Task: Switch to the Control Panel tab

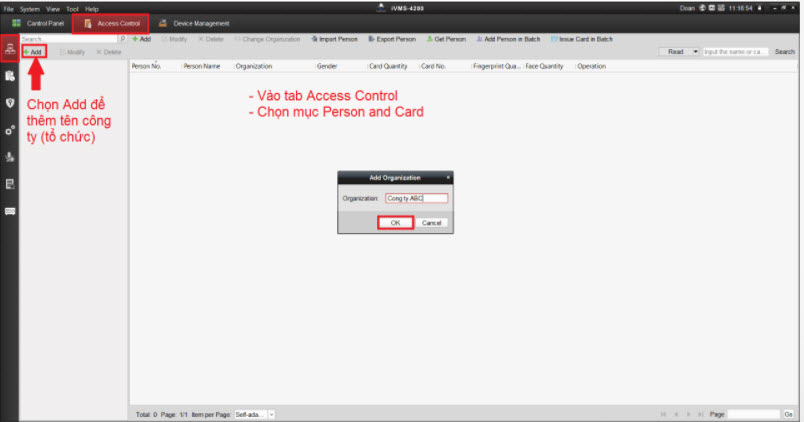Action: click(x=38, y=22)
